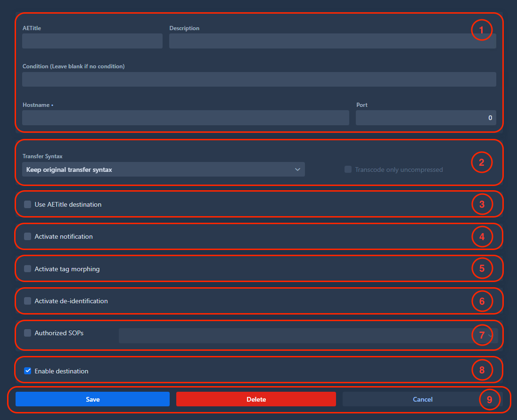The height and width of the screenshot is (420, 517).
Task: Toggle the Authorized SOPs checkbox
Action: 28,333
